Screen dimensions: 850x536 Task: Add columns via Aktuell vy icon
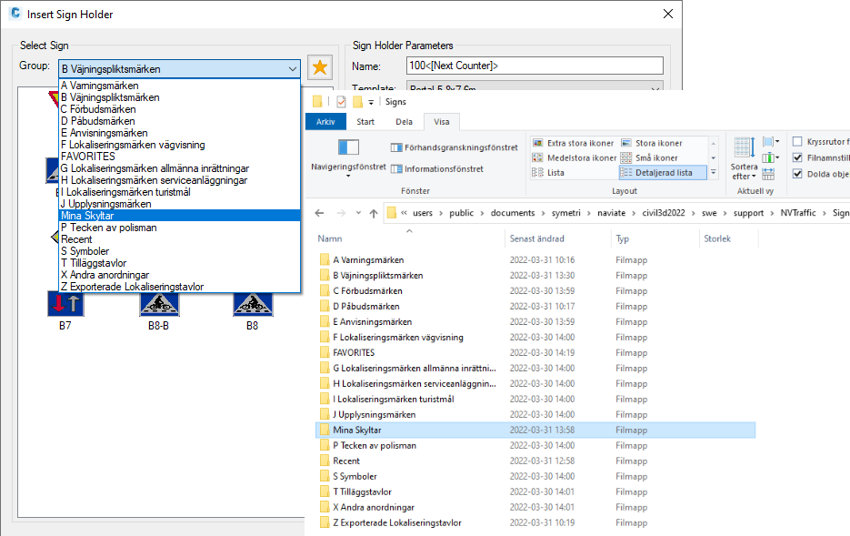click(x=769, y=158)
